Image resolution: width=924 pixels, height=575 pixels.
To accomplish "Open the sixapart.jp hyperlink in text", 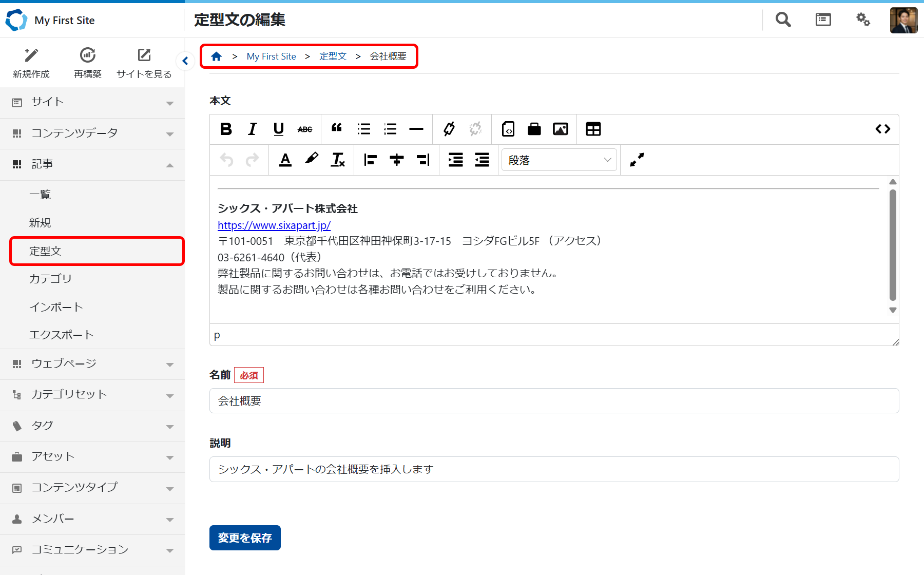I will click(274, 225).
